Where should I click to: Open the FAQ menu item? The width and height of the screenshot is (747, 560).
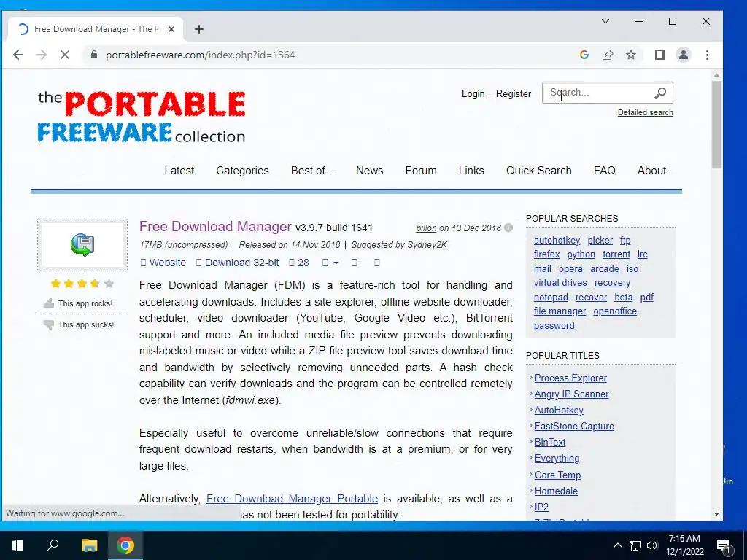(605, 171)
